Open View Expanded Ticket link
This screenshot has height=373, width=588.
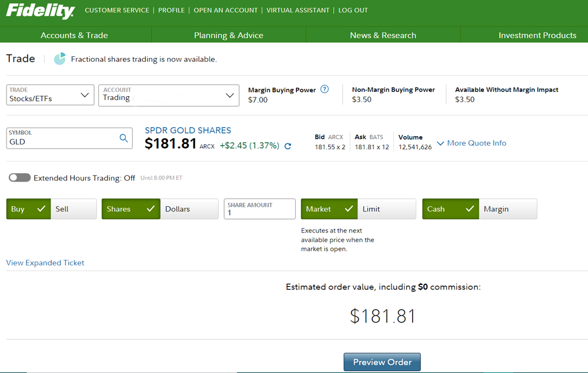[45, 263]
